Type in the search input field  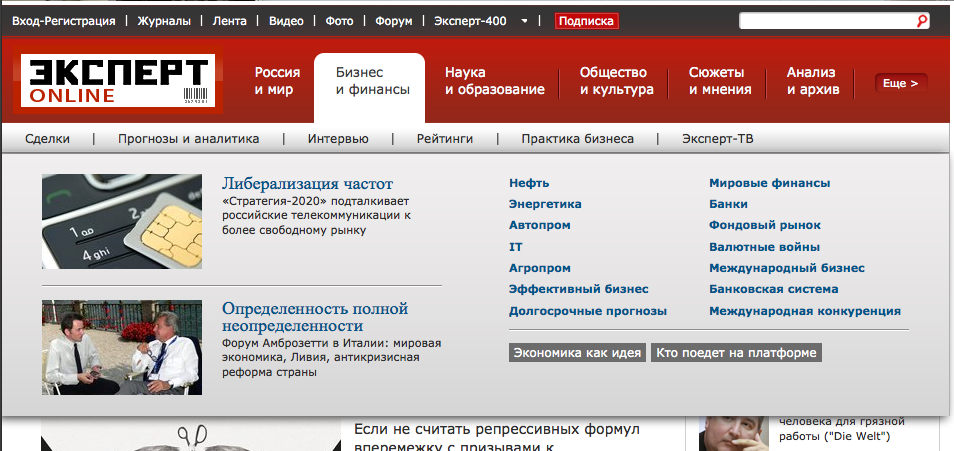click(x=826, y=20)
